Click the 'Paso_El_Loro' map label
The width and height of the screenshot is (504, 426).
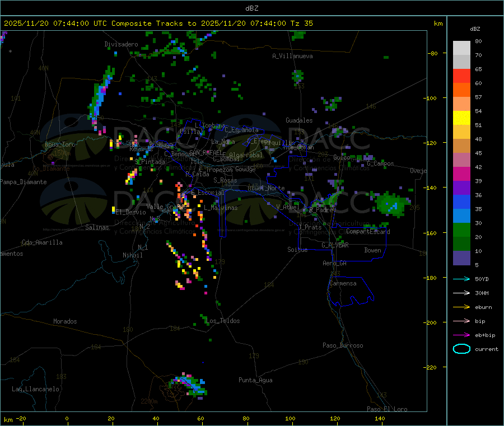[387, 409]
